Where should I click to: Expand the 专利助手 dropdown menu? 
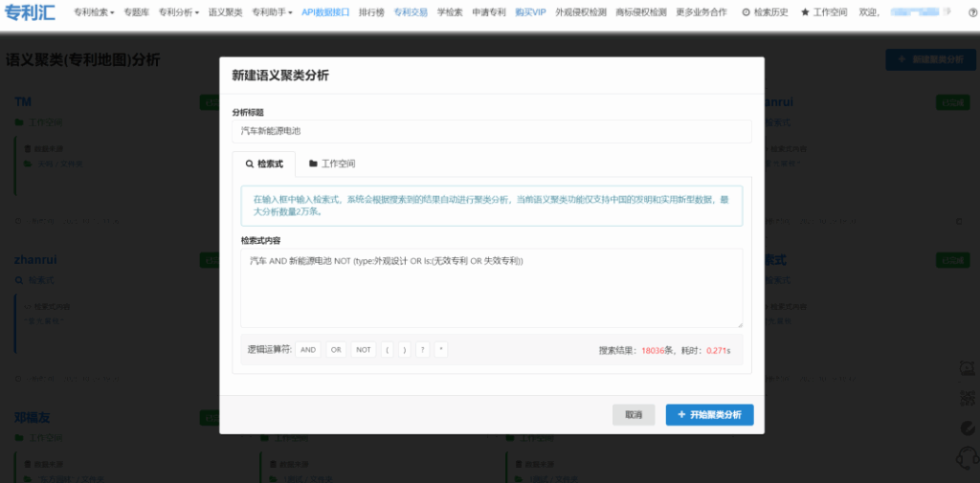[273, 12]
